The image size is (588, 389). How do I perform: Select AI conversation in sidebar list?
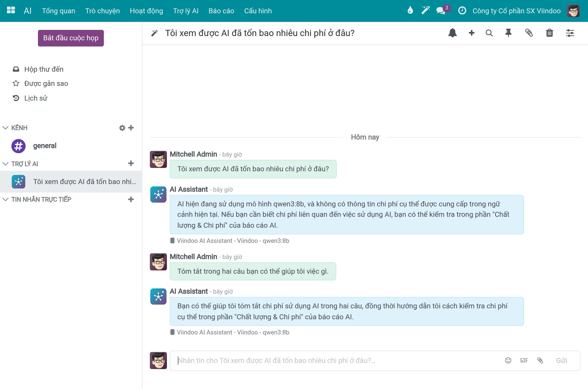pos(71,182)
